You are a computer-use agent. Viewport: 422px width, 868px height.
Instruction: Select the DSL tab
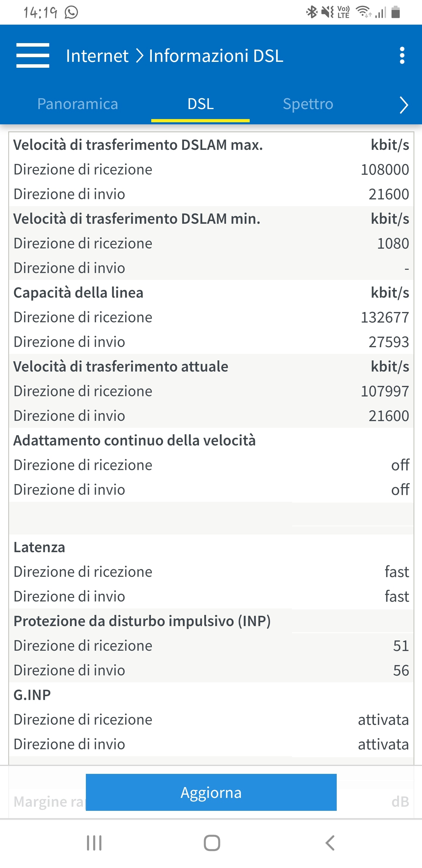click(200, 104)
